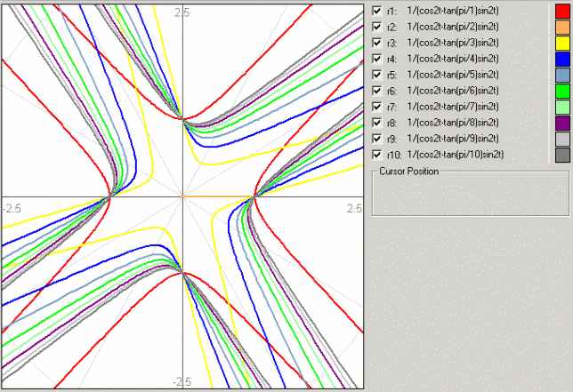
Task: Uncheck the r1 curve checkbox
Action: coord(377,11)
